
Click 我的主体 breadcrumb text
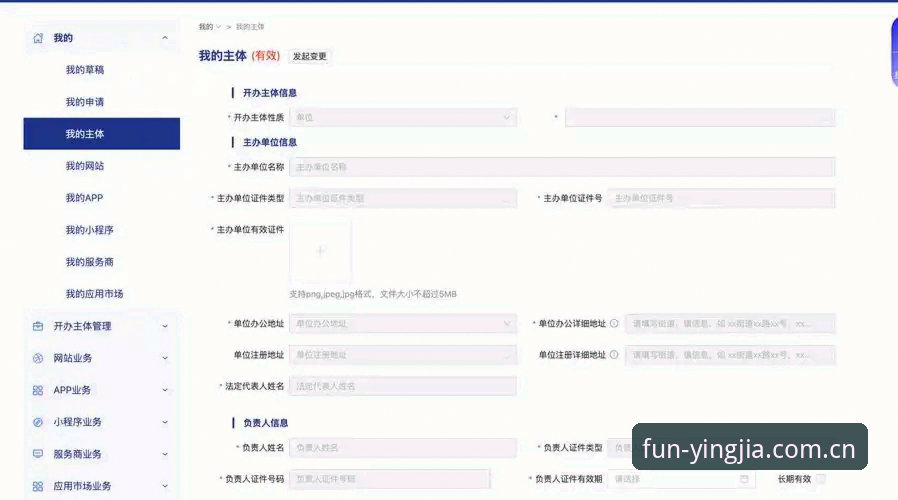click(250, 27)
